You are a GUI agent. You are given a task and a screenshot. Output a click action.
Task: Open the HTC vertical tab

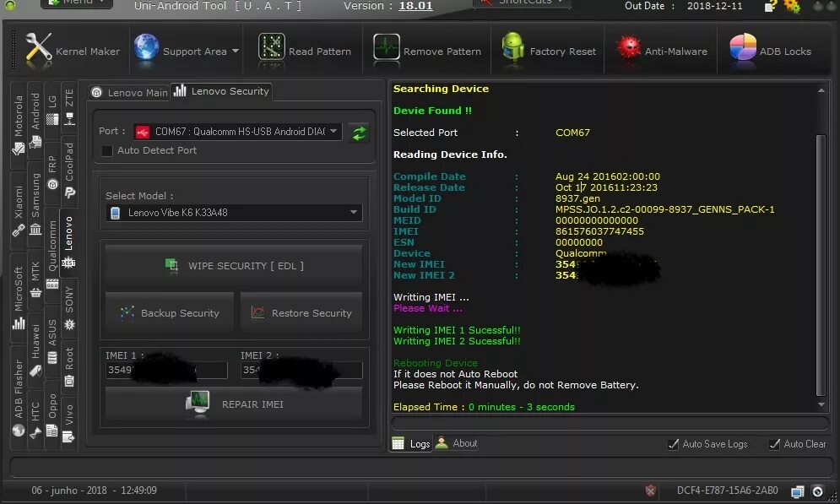pos(35,420)
